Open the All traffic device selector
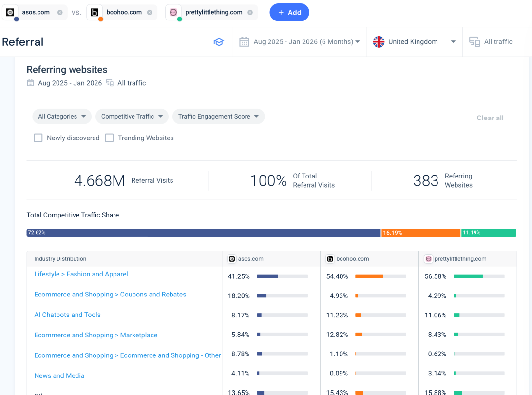 [491, 42]
